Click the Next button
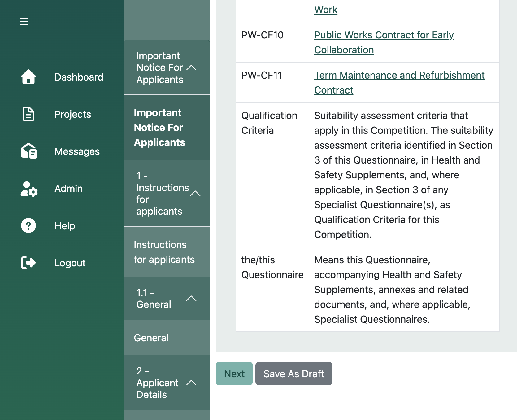This screenshot has height=420, width=517. pos(234,374)
